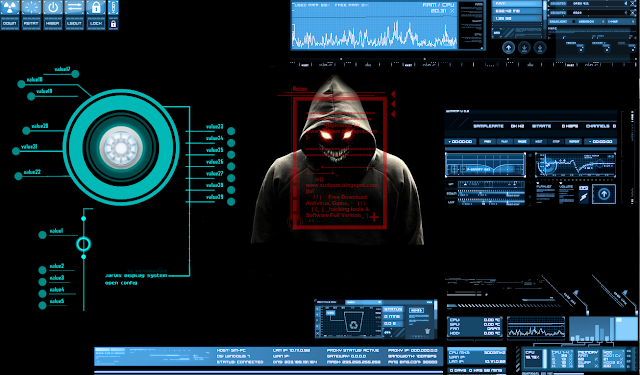Click the STATUS label in recycle widget
640x375 pixels.
coord(393,310)
